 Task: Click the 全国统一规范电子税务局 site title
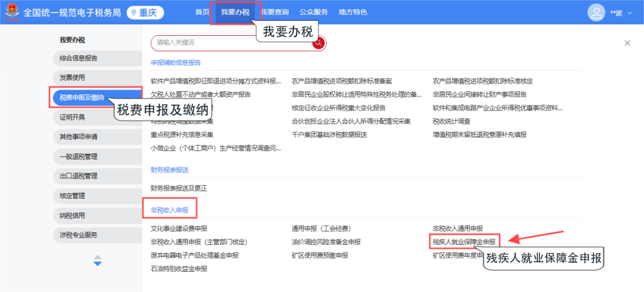[x=72, y=13]
